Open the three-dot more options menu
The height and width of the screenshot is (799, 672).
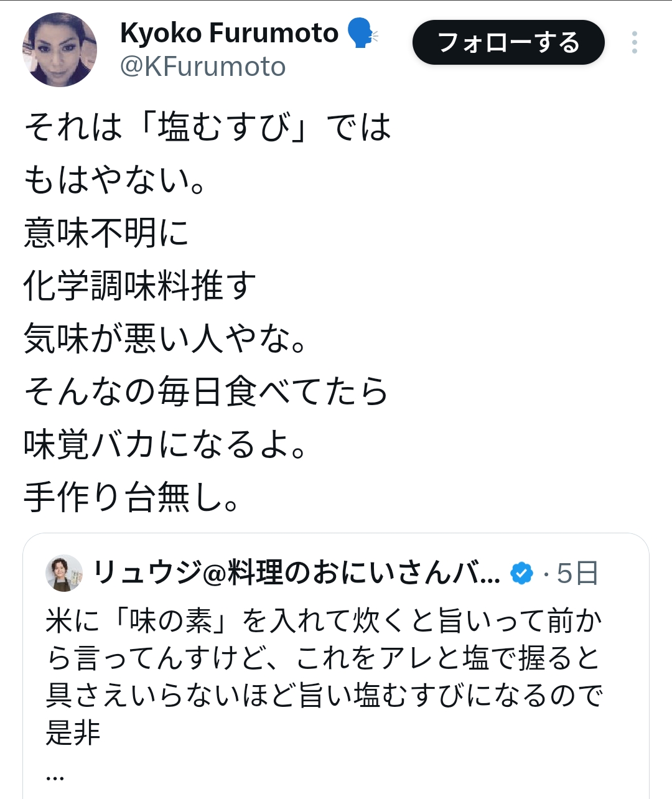634,42
